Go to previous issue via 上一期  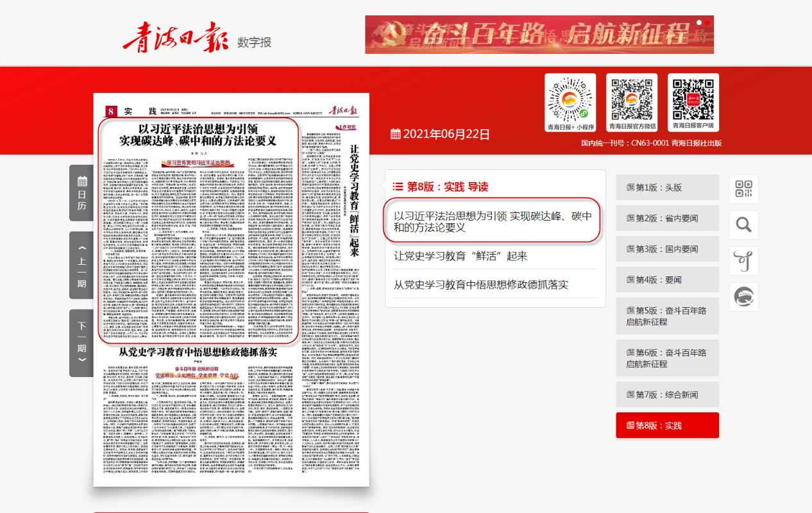81,265
